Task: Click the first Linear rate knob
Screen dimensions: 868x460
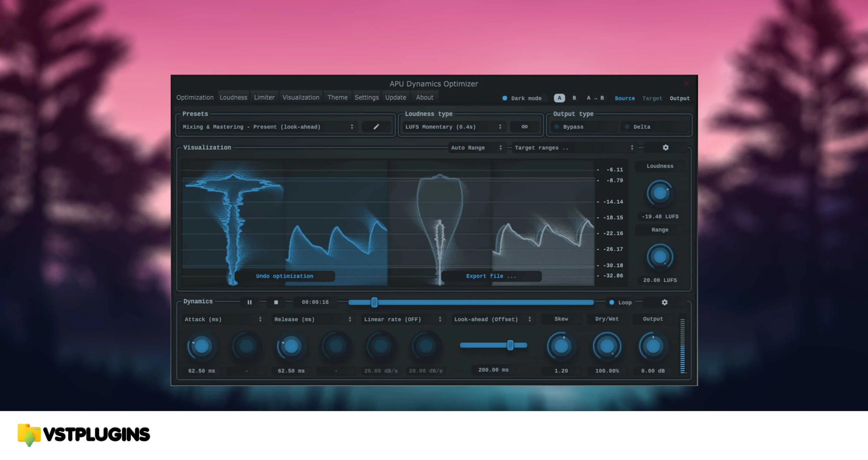Action: tap(381, 346)
